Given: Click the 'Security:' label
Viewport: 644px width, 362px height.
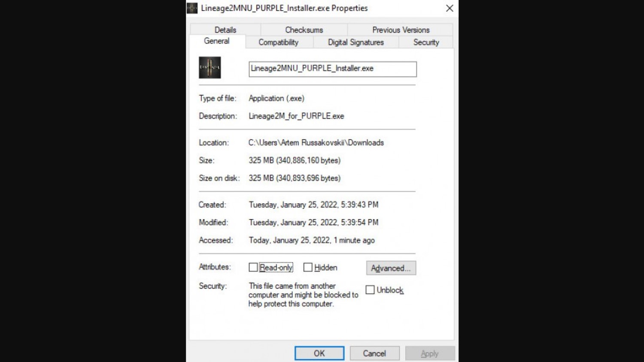Looking at the screenshot, I should click(213, 286).
